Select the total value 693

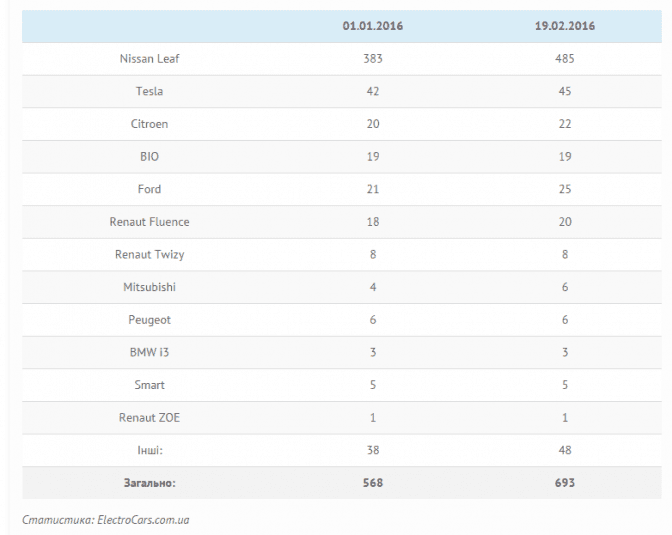point(564,483)
